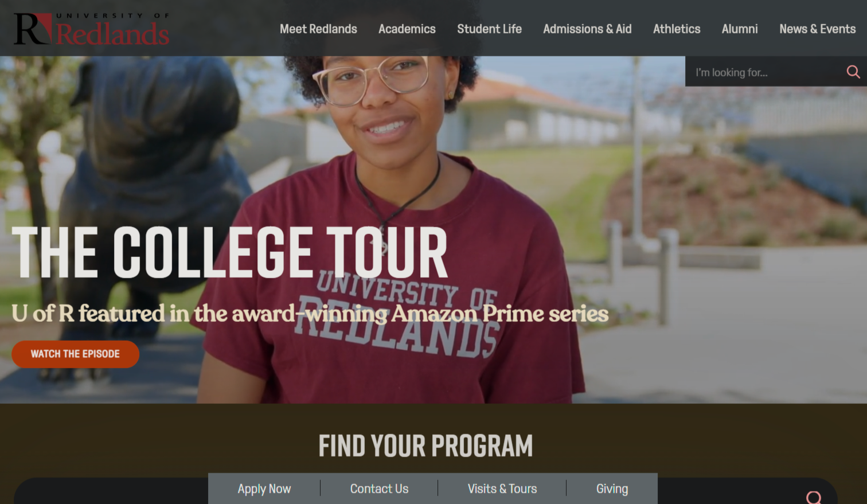
Task: Go to the Athletics section
Action: (x=677, y=29)
